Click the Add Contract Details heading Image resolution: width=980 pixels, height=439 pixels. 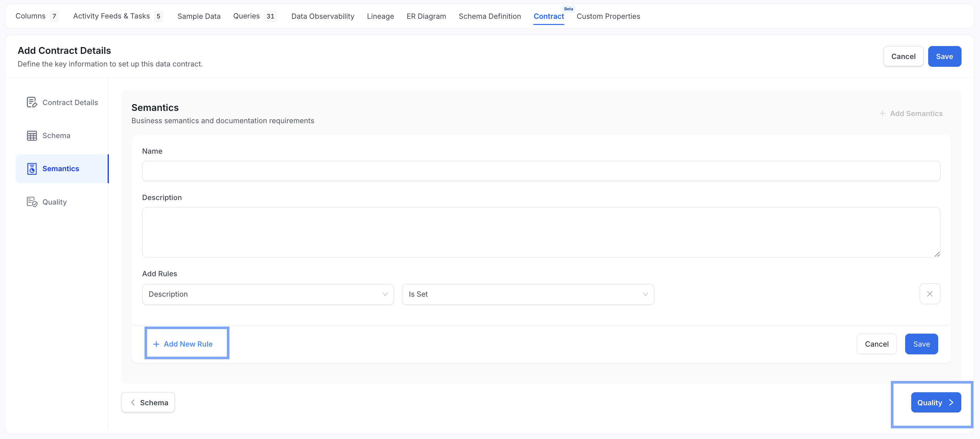[64, 50]
